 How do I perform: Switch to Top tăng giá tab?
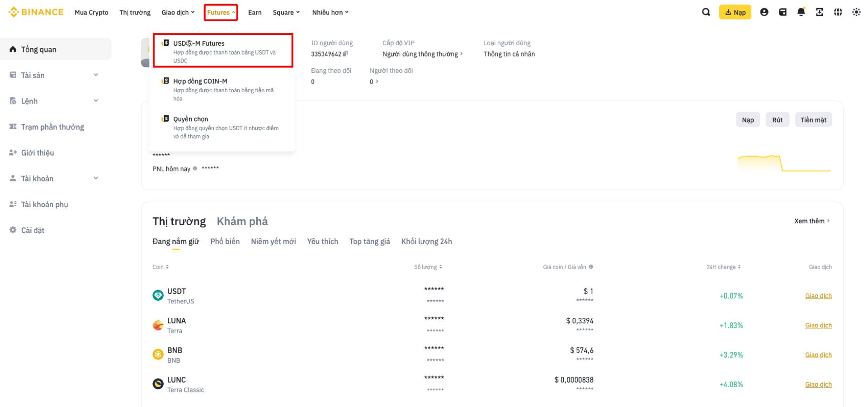370,241
